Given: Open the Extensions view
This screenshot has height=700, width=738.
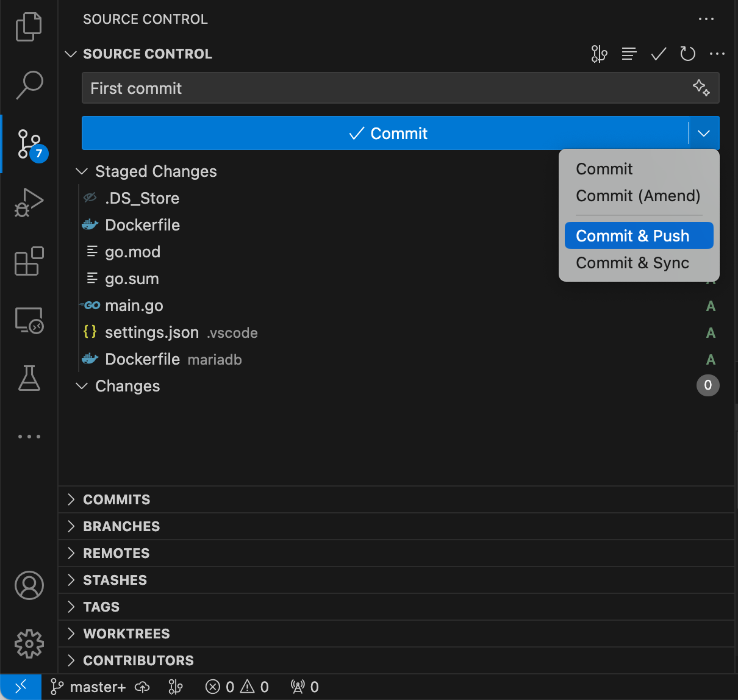Looking at the screenshot, I should click(29, 261).
